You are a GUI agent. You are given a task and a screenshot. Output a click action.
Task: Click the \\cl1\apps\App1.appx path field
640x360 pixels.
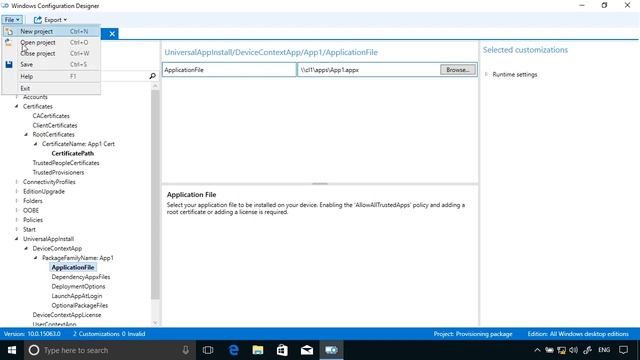[369, 70]
